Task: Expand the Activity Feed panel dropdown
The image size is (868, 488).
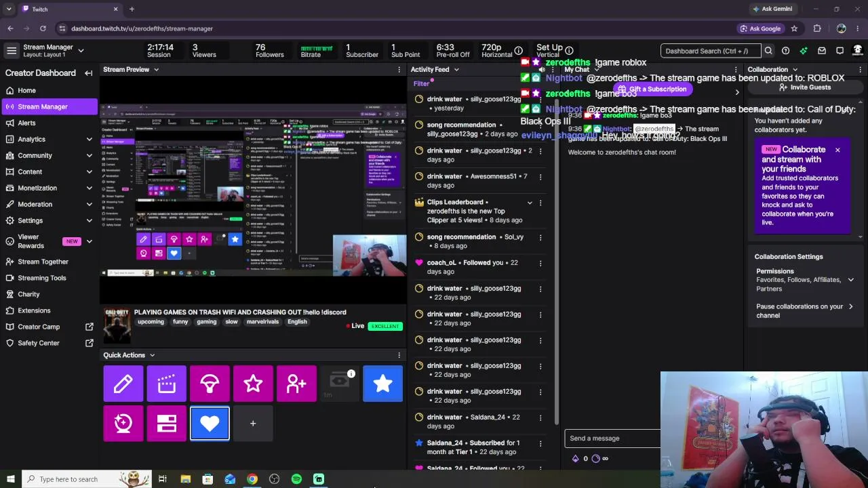Action: [x=456, y=70]
